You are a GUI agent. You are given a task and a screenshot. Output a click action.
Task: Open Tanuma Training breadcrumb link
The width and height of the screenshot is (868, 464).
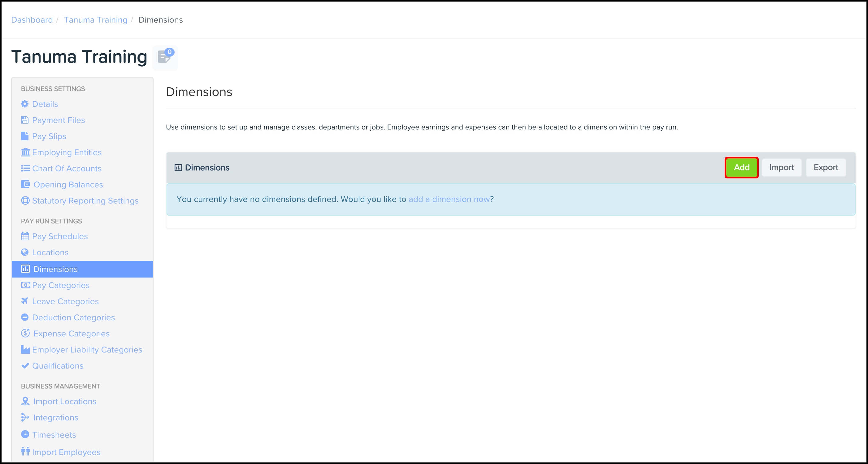pos(96,20)
